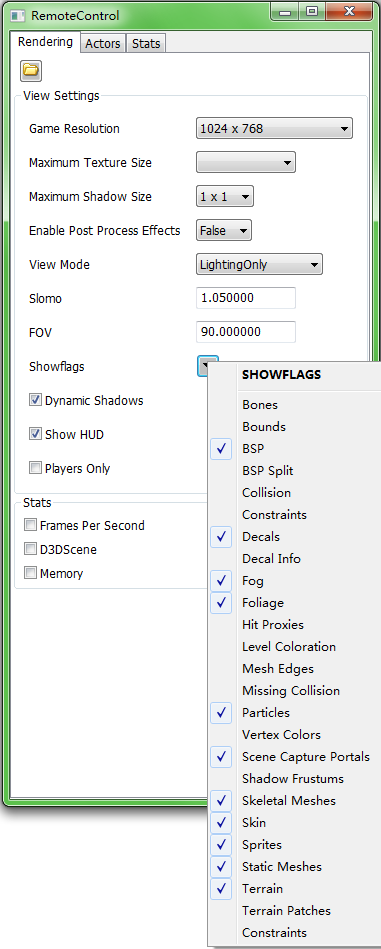Switch to the Actors tab
The height and width of the screenshot is (949, 381).
103,44
